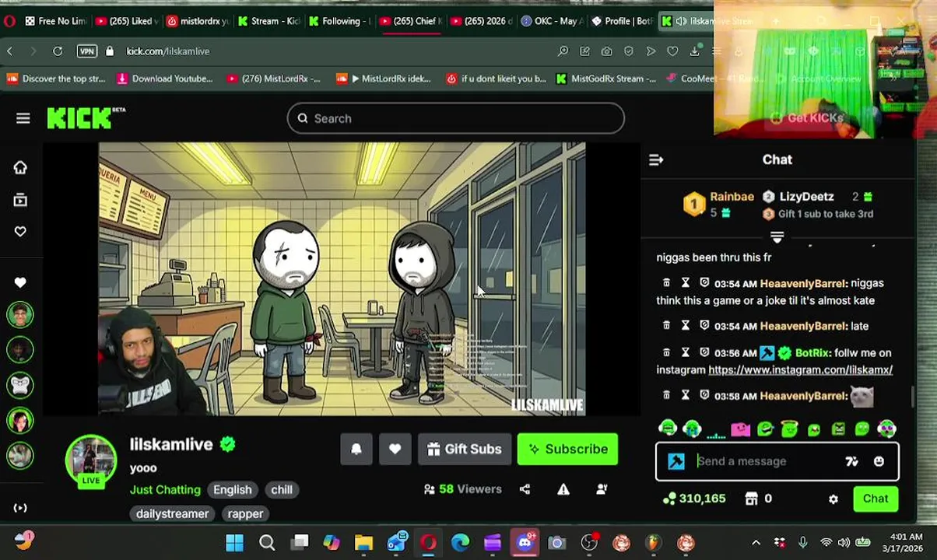The image size is (937, 560).
Task: Switch to 'OKC - May' browser tab
Action: 552,21
